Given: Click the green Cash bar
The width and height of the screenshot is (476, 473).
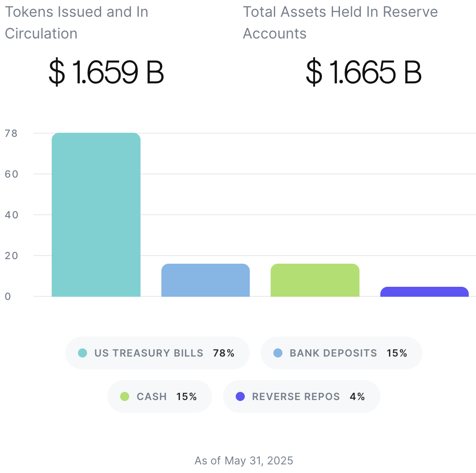Looking at the screenshot, I should pyautogui.click(x=315, y=280).
